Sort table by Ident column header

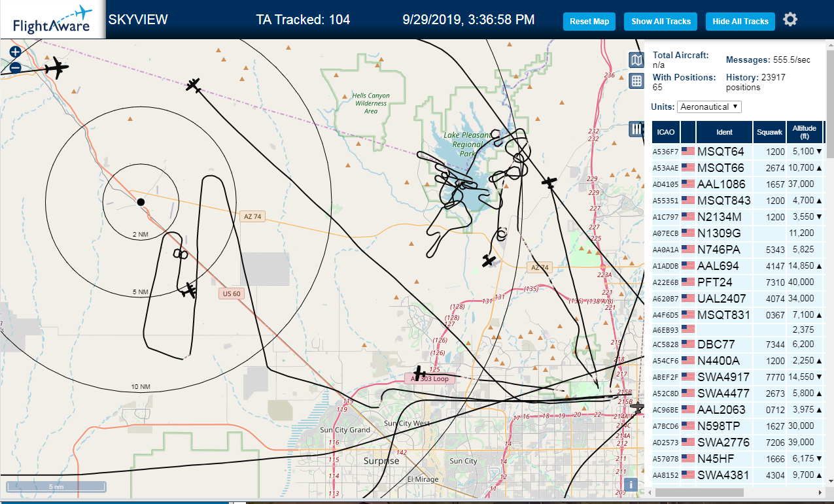point(725,132)
